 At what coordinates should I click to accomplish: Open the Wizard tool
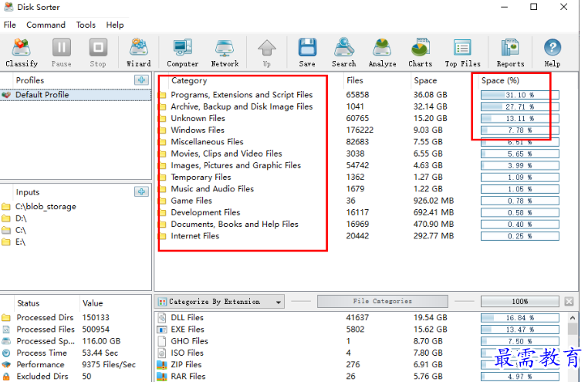[x=139, y=52]
